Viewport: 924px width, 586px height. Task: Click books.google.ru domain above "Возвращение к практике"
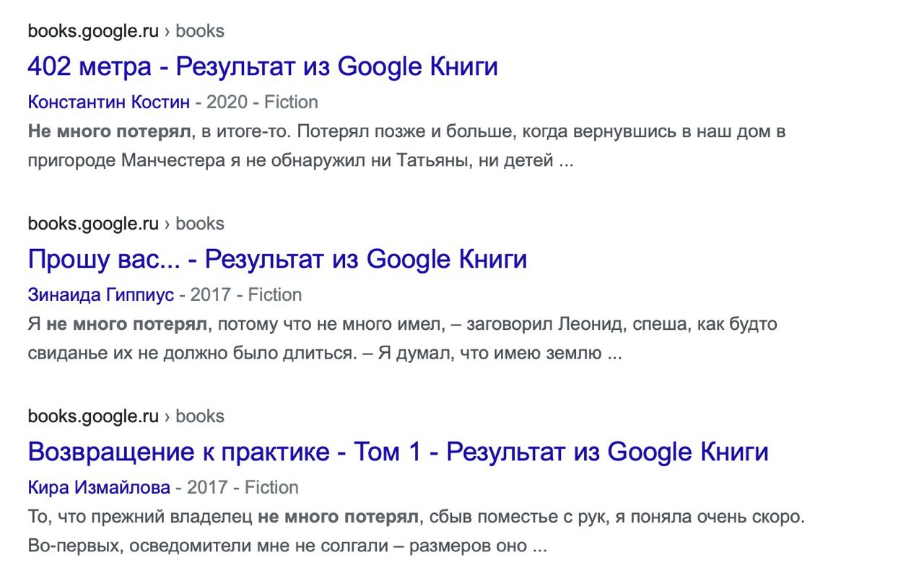coord(93,417)
